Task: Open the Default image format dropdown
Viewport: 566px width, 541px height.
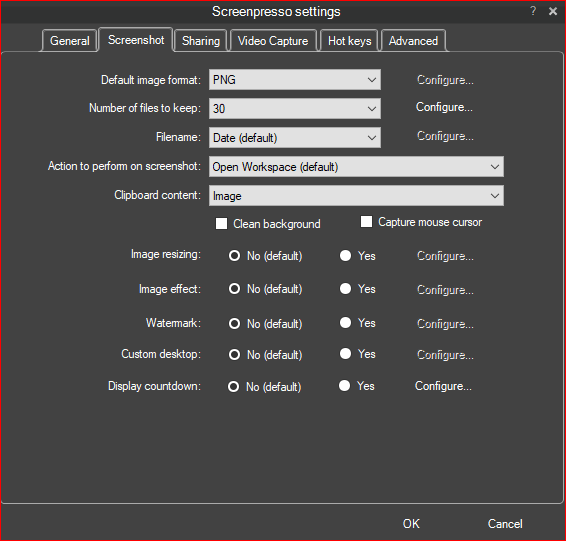Action: (x=295, y=79)
